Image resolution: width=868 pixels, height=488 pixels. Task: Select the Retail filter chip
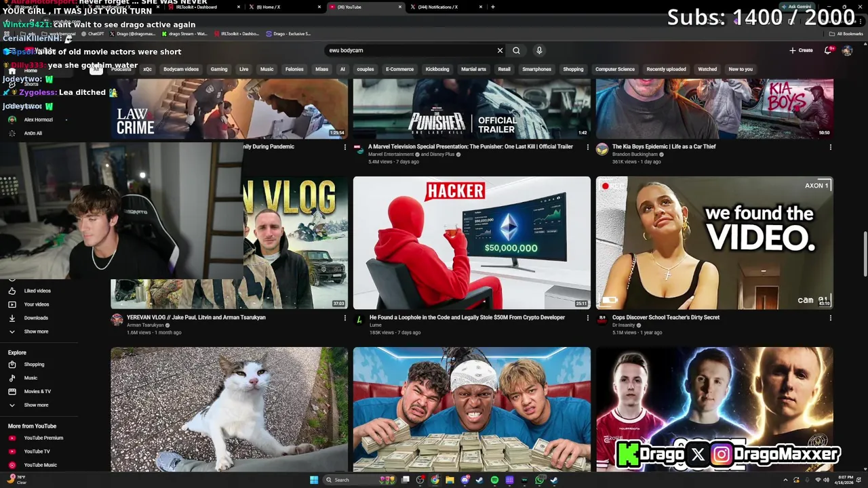click(x=504, y=69)
